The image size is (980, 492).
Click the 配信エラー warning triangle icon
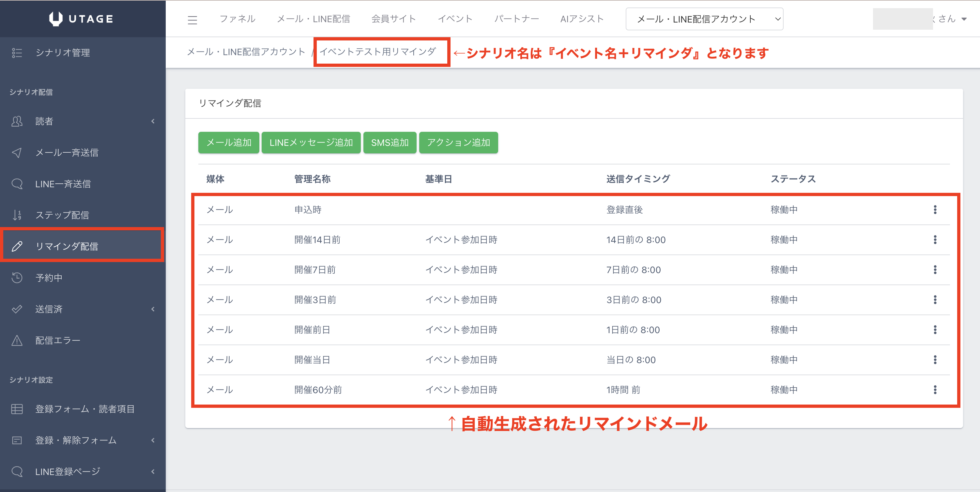[17, 340]
